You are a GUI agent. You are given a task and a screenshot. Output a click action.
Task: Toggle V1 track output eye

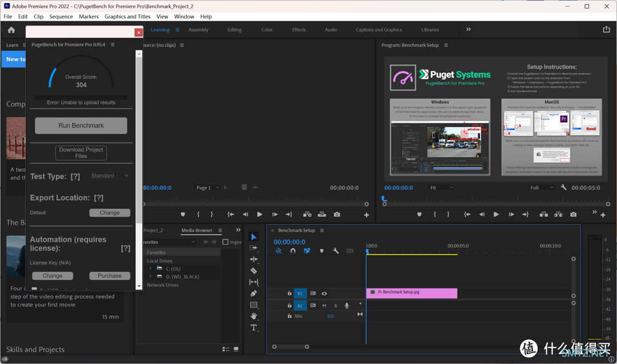(x=324, y=294)
